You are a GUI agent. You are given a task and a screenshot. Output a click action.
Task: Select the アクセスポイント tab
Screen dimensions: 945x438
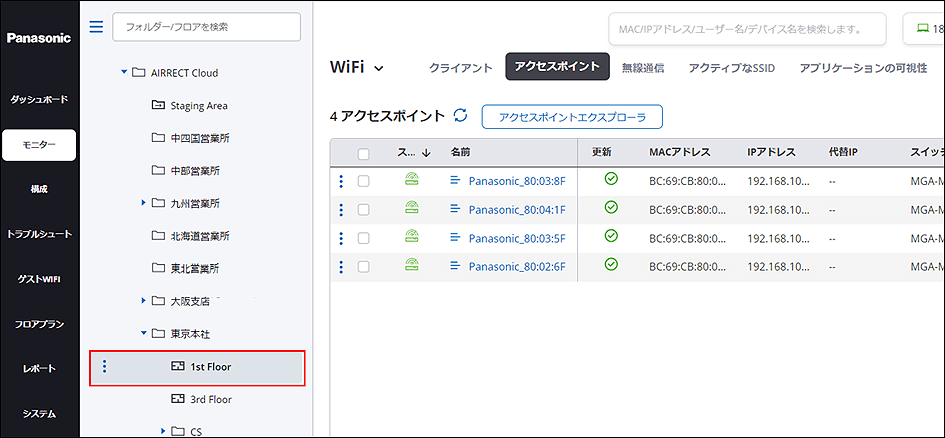click(x=557, y=67)
